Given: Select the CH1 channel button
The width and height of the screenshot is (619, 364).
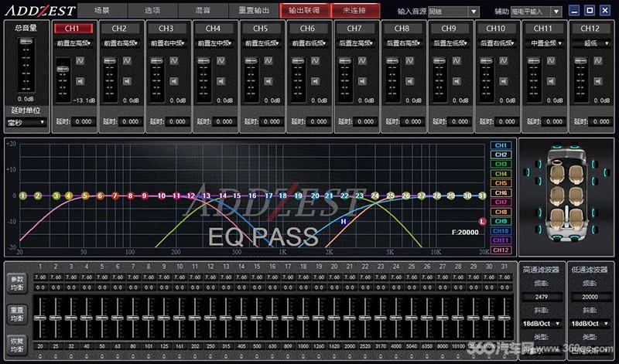Looking at the screenshot, I should (73, 29).
